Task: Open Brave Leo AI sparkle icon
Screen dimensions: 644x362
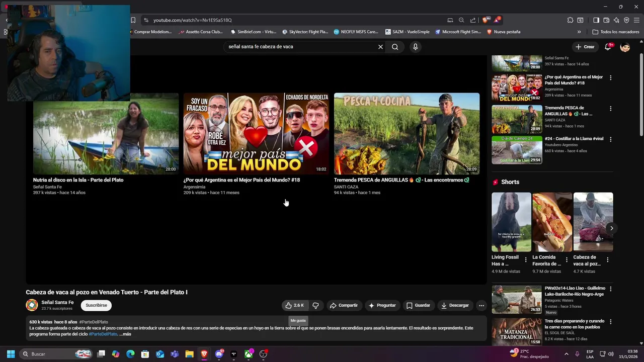Action: click(x=616, y=20)
